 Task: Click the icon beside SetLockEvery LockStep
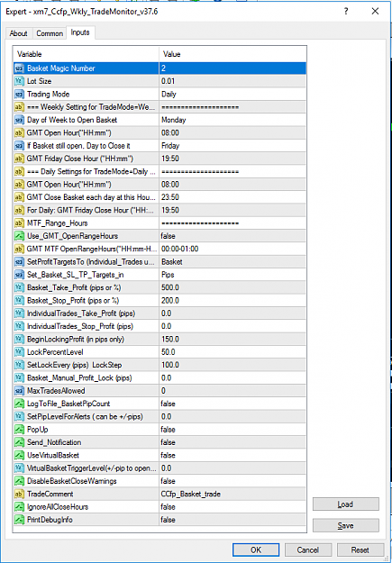click(x=19, y=365)
